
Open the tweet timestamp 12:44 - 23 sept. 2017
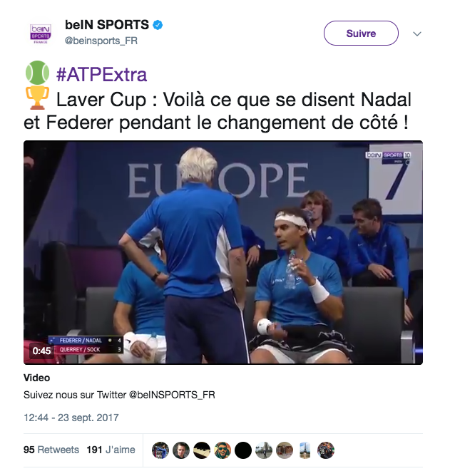click(71, 418)
